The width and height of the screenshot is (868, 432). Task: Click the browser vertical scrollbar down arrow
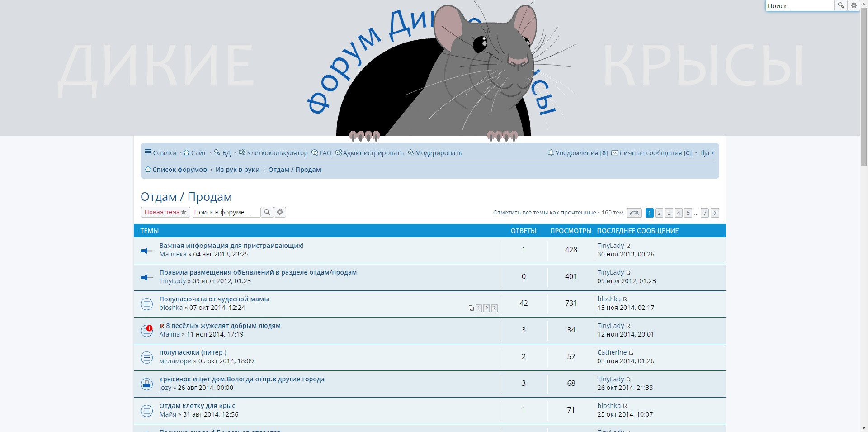[864, 427]
